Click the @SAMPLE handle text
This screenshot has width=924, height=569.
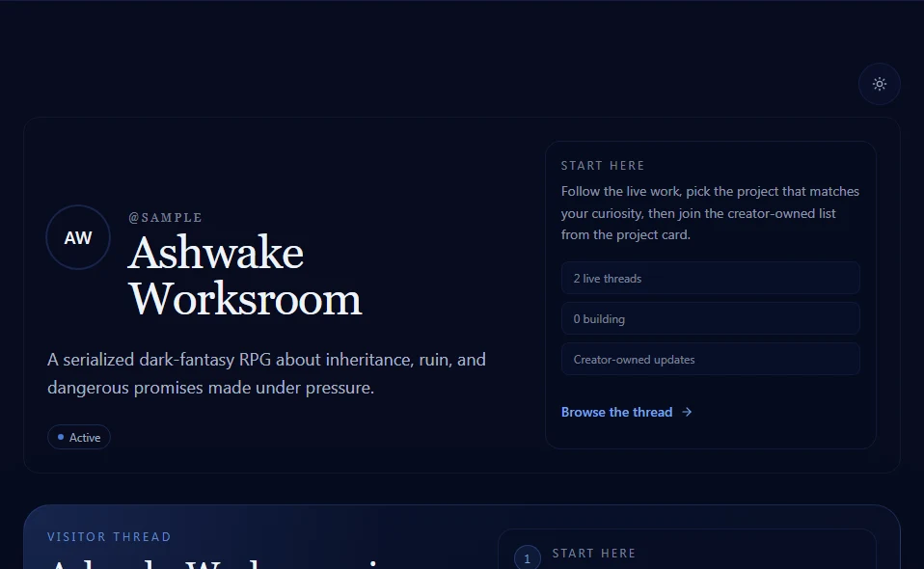pyautogui.click(x=166, y=218)
